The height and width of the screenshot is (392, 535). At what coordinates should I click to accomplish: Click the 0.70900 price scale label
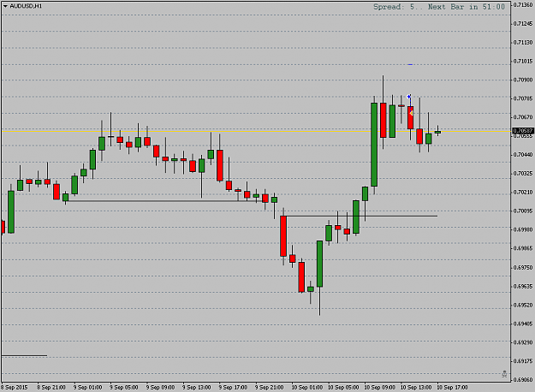(523, 80)
